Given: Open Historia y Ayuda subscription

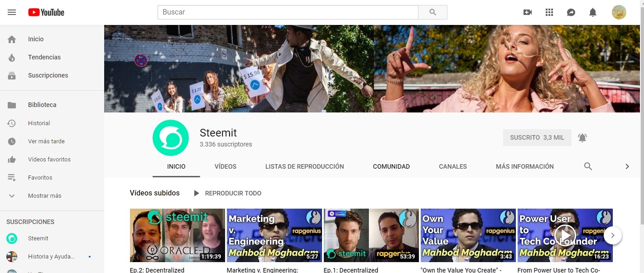Looking at the screenshot, I should point(52,256).
